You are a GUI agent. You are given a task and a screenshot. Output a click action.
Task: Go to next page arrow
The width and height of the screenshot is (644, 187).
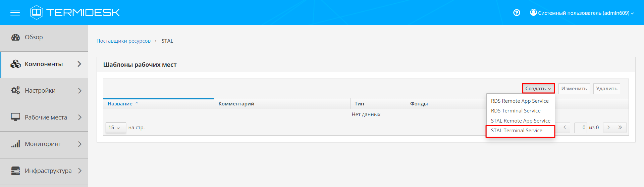tap(608, 128)
